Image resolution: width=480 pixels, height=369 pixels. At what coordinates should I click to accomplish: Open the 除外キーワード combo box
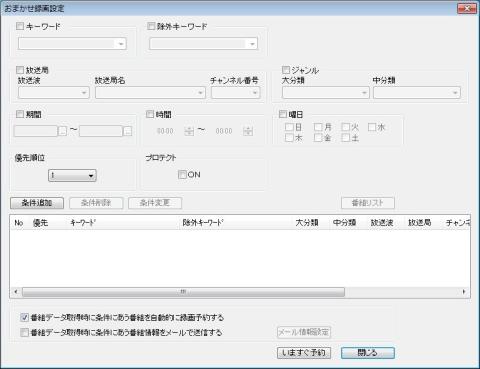[x=203, y=44]
